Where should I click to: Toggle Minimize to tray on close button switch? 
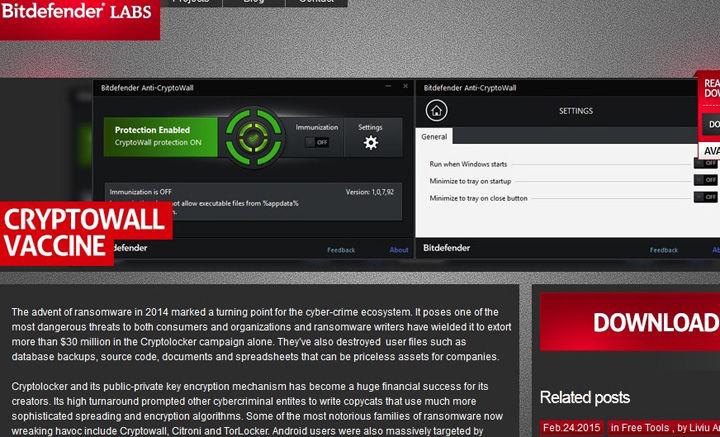(706, 197)
